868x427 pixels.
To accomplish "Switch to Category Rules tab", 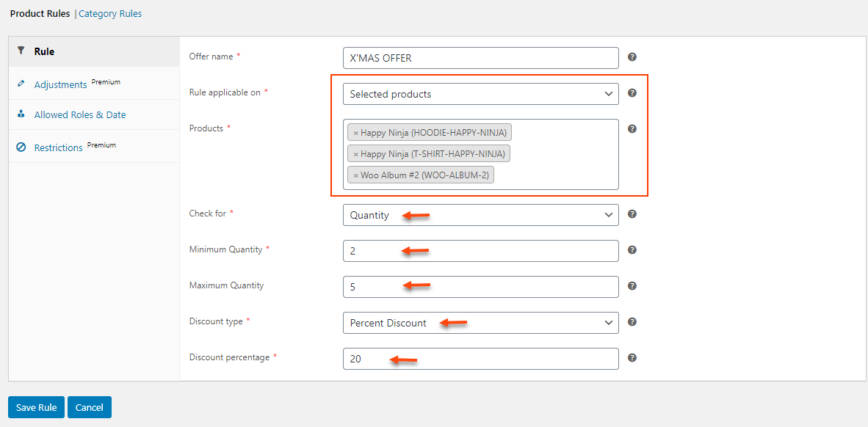I will click(x=110, y=14).
